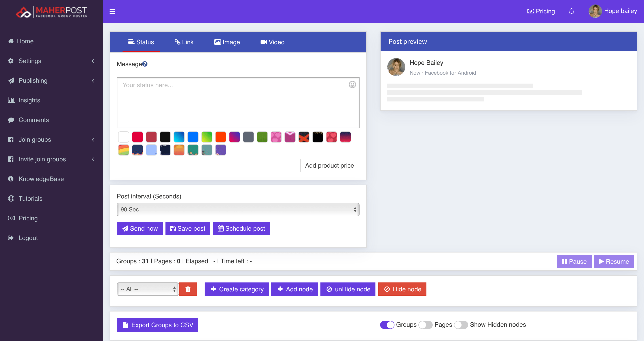Open the Post interval seconds dropdown

click(x=238, y=209)
